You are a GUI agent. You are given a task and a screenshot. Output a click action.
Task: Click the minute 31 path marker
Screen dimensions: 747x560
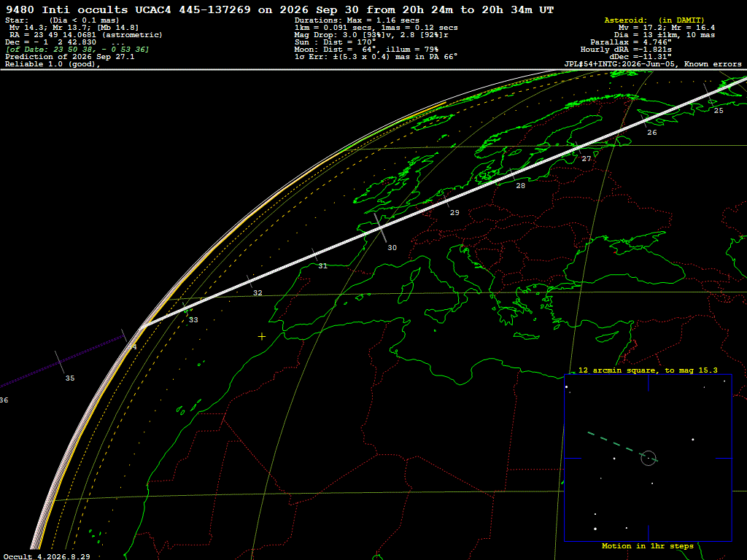pyautogui.click(x=315, y=254)
